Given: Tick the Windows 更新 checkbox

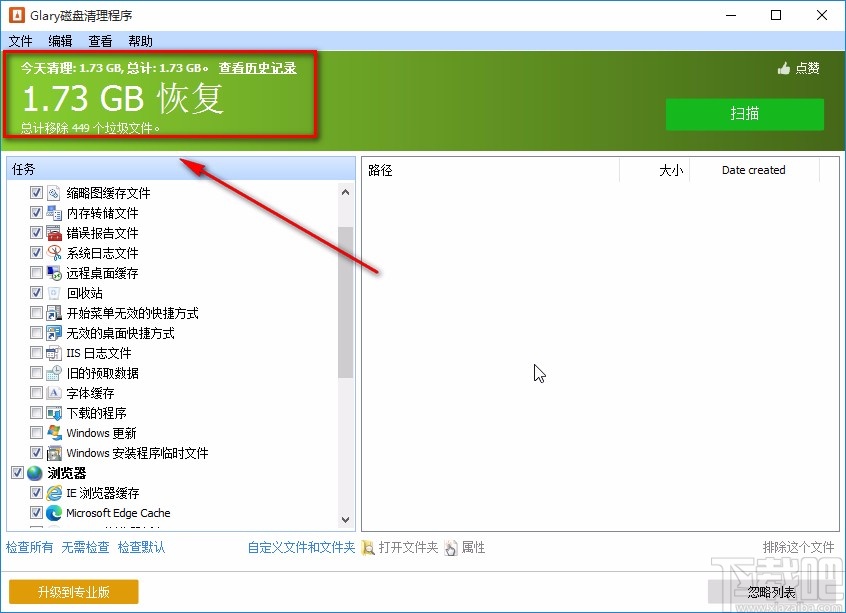Looking at the screenshot, I should [x=36, y=432].
